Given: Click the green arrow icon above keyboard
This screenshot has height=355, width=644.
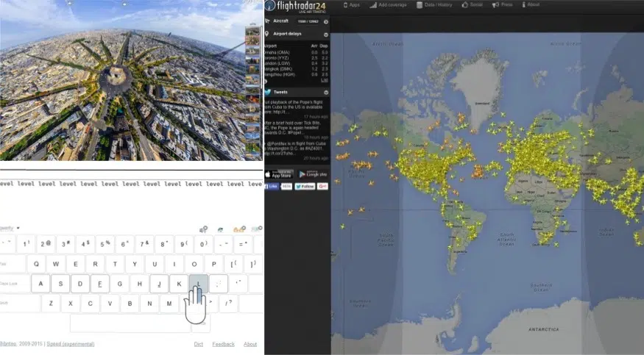Looking at the screenshot, I should [221, 229].
